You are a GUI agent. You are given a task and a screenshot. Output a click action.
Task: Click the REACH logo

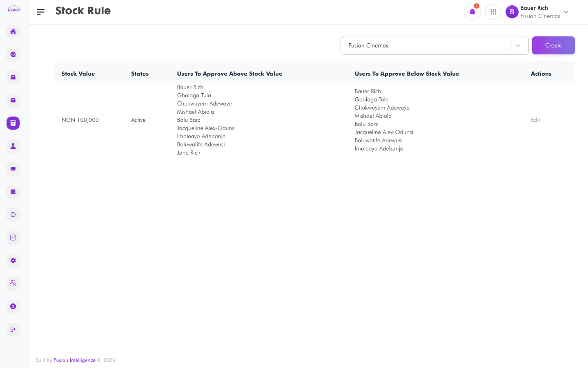click(14, 9)
